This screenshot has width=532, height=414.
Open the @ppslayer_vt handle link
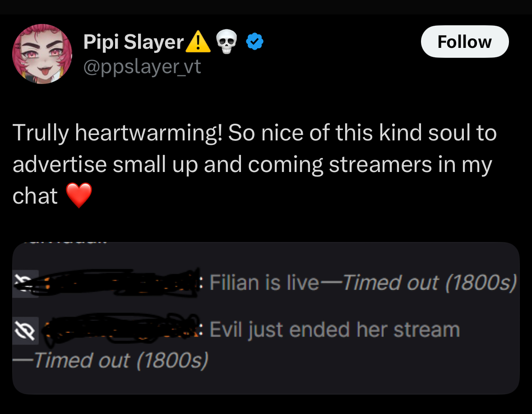[142, 67]
